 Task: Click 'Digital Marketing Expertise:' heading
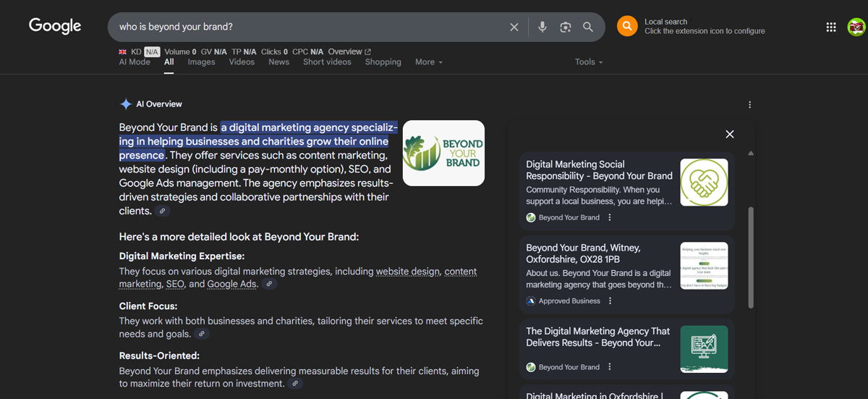(182, 256)
